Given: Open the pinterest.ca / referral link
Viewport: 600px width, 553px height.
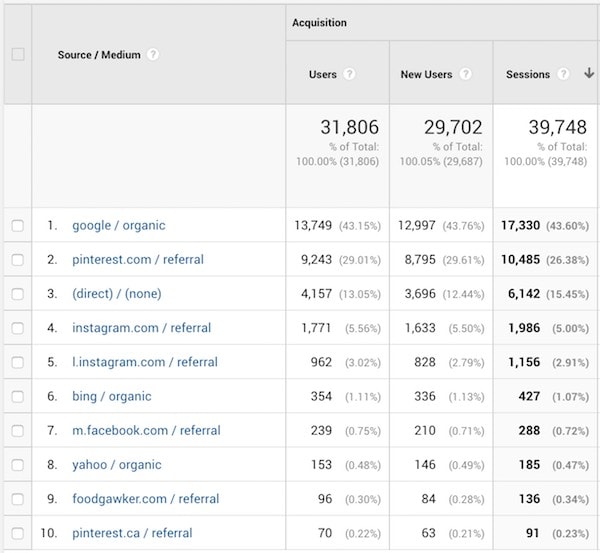Looking at the screenshot, I should (132, 533).
